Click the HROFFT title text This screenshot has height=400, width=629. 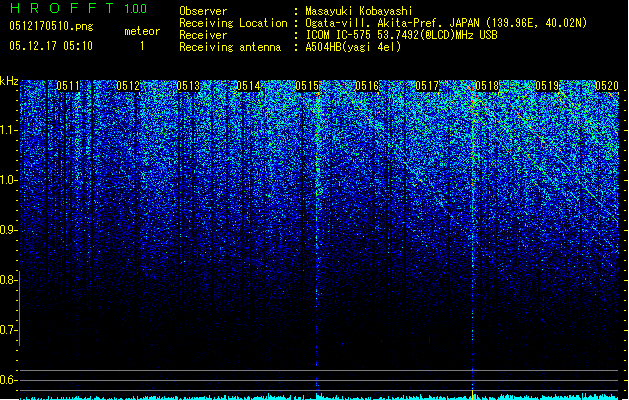coord(63,8)
